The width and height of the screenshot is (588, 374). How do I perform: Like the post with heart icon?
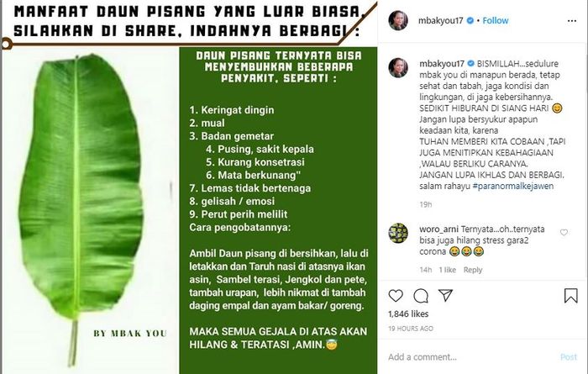tap(396, 296)
